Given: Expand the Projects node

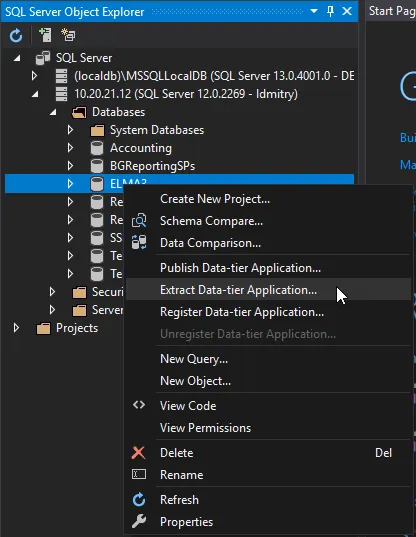Looking at the screenshot, I should click(16, 328).
